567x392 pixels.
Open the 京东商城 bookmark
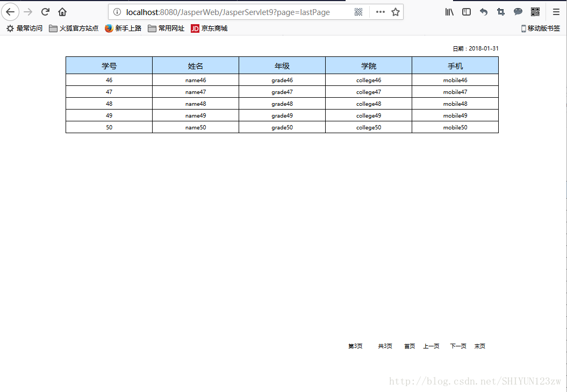210,28
